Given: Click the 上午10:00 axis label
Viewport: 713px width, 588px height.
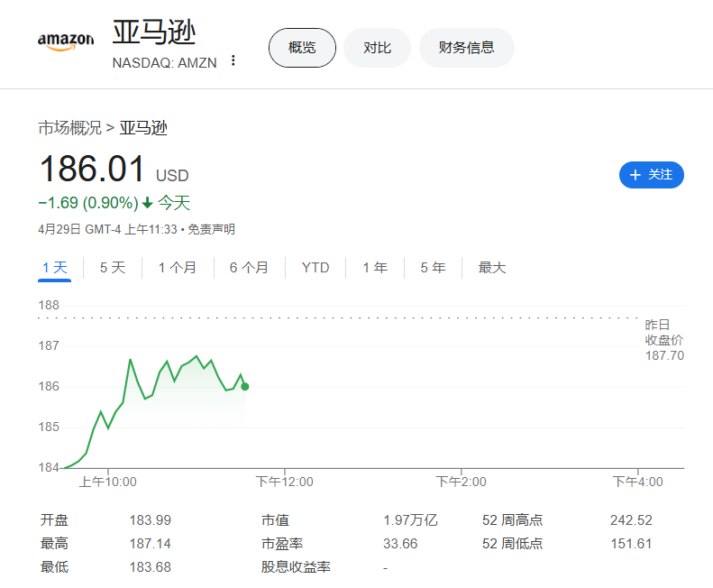Looking at the screenshot, I should coord(108,482).
